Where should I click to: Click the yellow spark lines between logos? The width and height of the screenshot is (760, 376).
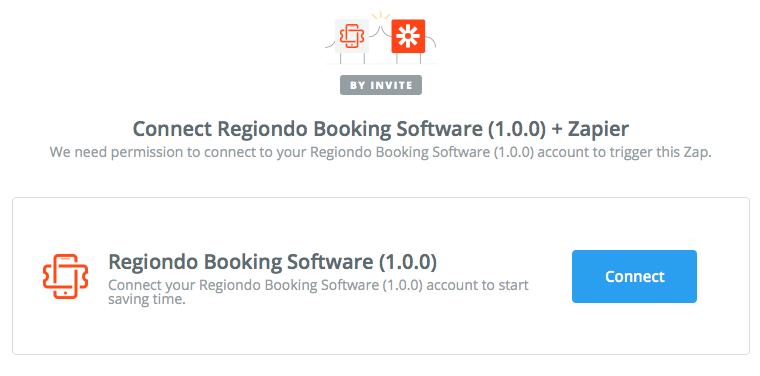click(x=380, y=16)
